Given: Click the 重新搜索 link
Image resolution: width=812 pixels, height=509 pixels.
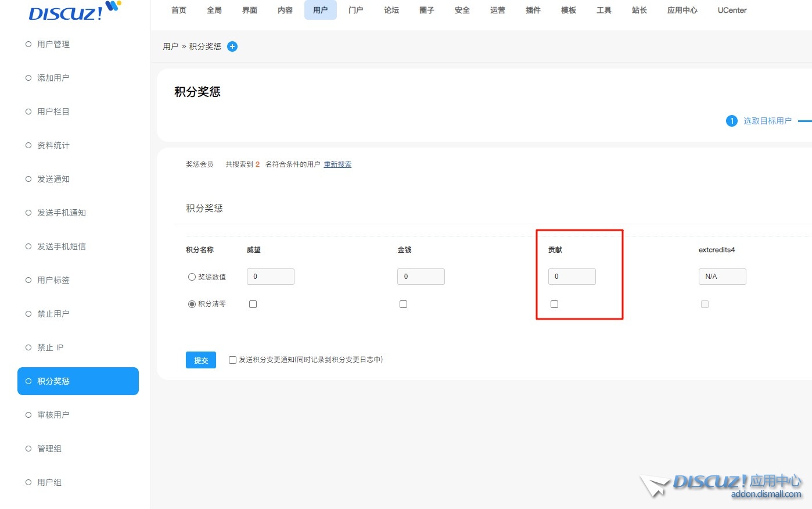Looking at the screenshot, I should (x=337, y=164).
